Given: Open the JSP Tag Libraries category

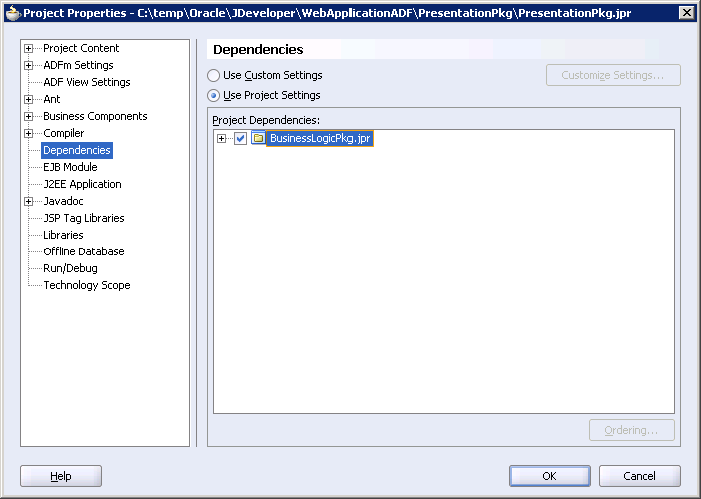Looking at the screenshot, I should (84, 218).
